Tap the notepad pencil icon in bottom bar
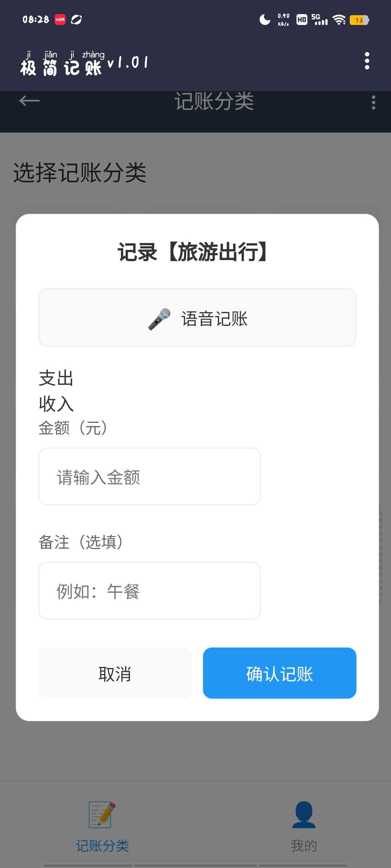 click(x=102, y=814)
